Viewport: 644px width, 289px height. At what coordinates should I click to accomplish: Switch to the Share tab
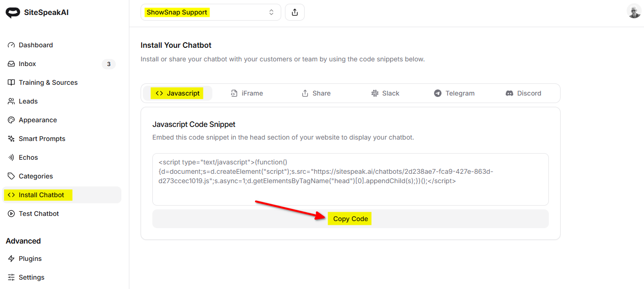(316, 93)
